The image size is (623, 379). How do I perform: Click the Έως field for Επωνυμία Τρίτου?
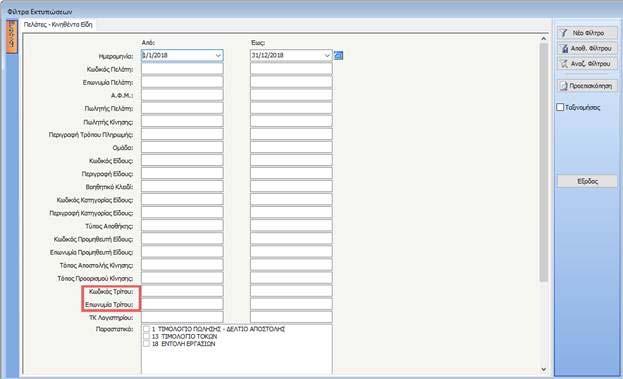click(291, 304)
